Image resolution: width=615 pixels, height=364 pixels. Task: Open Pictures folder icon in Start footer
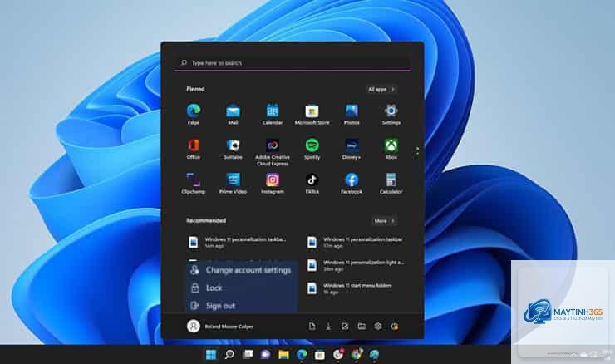click(x=345, y=327)
